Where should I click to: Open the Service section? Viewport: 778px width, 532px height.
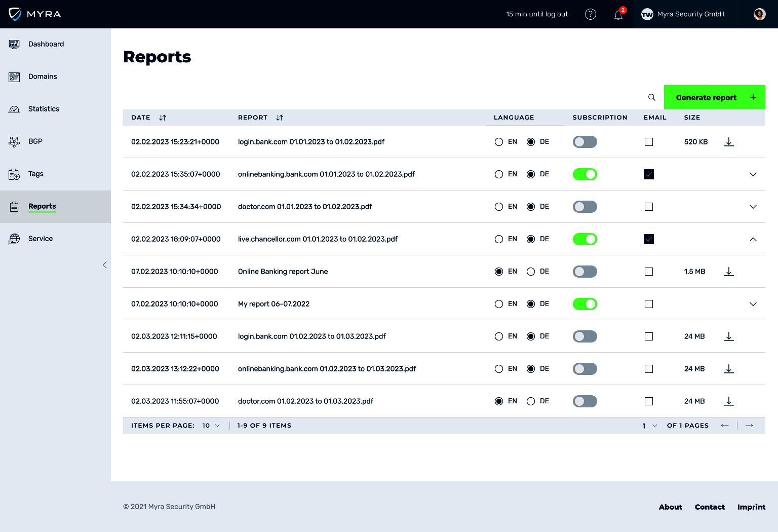41,239
